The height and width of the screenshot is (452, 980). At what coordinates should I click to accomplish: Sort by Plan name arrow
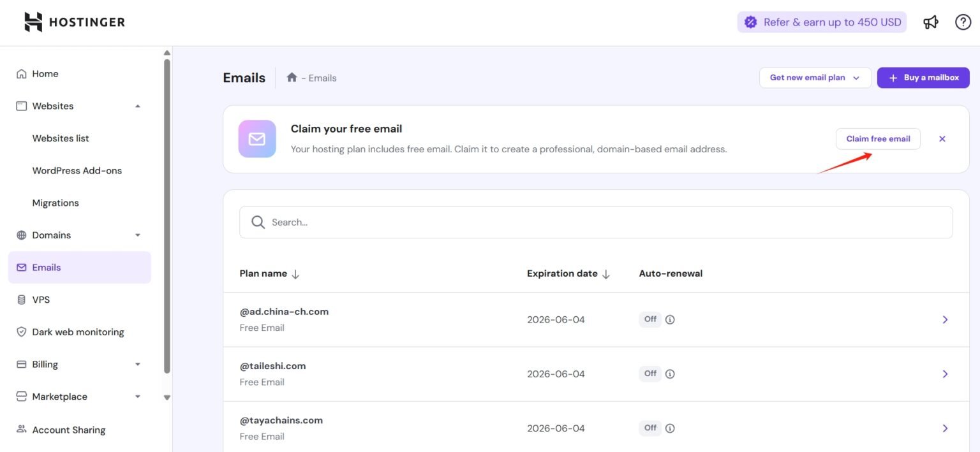pos(295,274)
